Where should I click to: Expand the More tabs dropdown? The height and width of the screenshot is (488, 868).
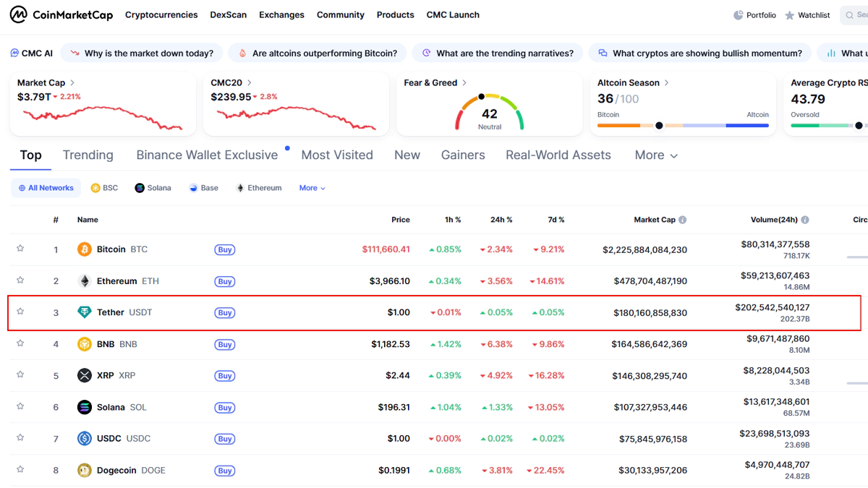tap(656, 155)
